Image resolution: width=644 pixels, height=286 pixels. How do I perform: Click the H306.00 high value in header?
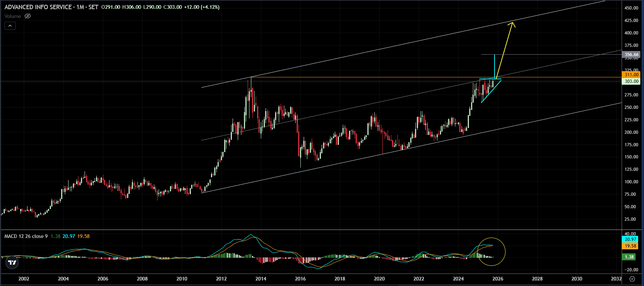click(x=132, y=7)
